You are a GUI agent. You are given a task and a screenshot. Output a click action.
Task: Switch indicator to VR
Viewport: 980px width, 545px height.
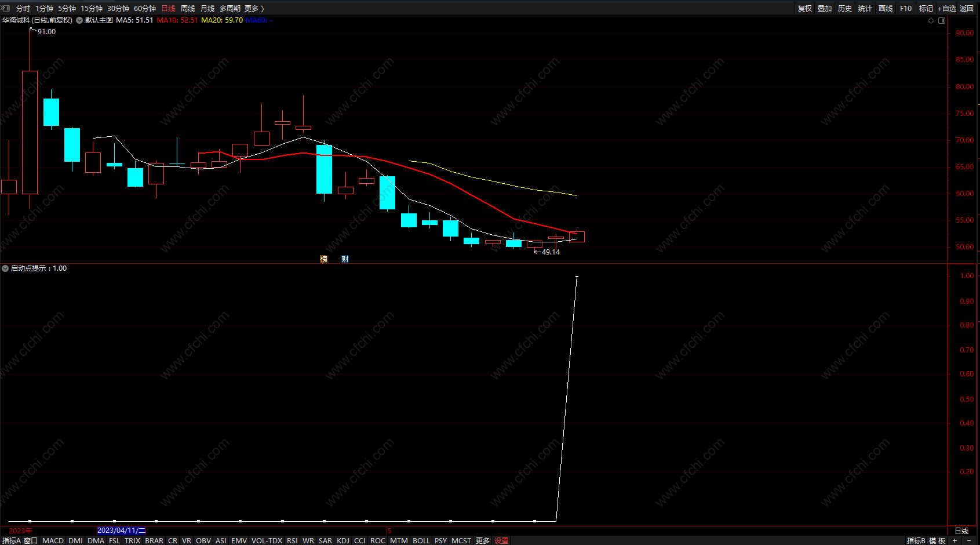[x=187, y=540]
